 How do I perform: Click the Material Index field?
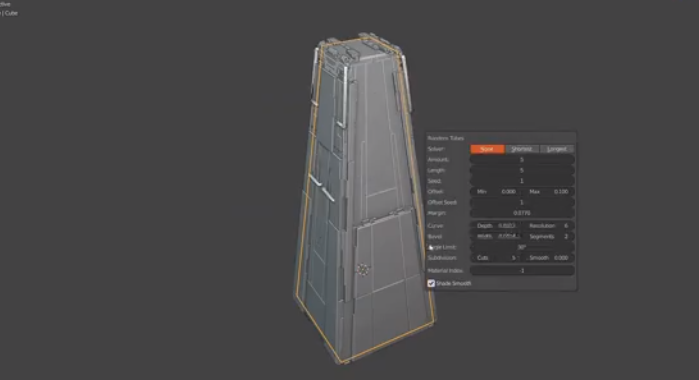pyautogui.click(x=522, y=271)
